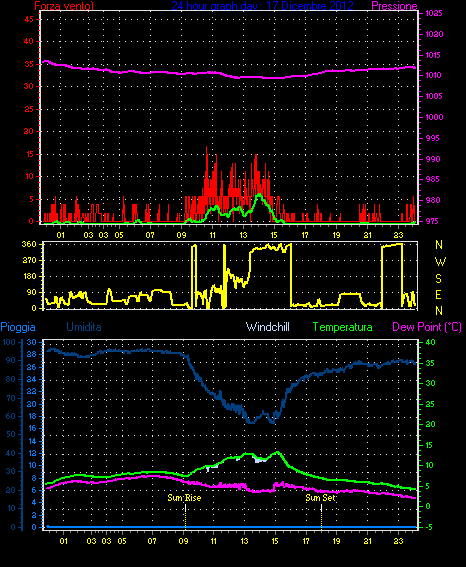466x567 pixels.
Task: Click hour '21' under the temperature chart
Action: pyautogui.click(x=368, y=541)
